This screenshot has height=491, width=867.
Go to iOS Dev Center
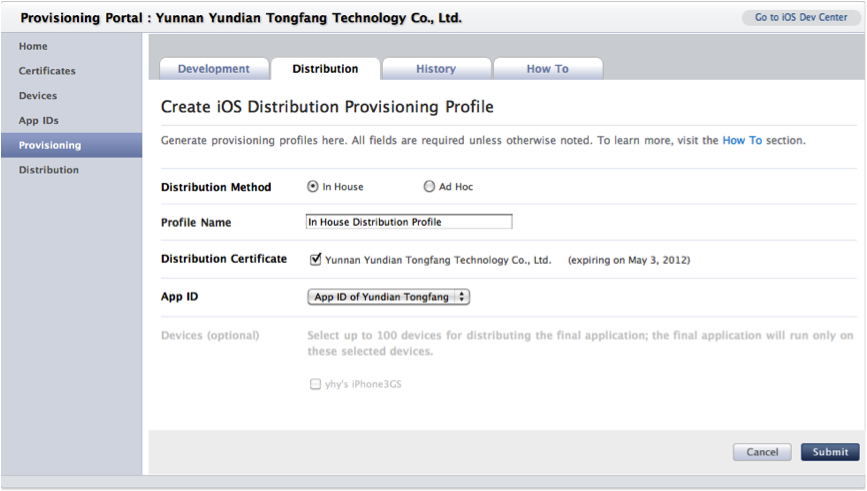point(801,17)
